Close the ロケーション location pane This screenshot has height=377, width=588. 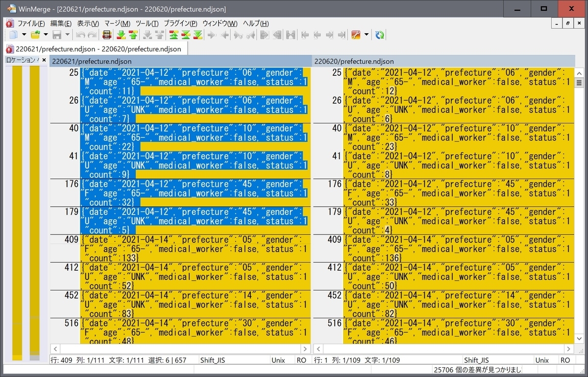click(44, 60)
